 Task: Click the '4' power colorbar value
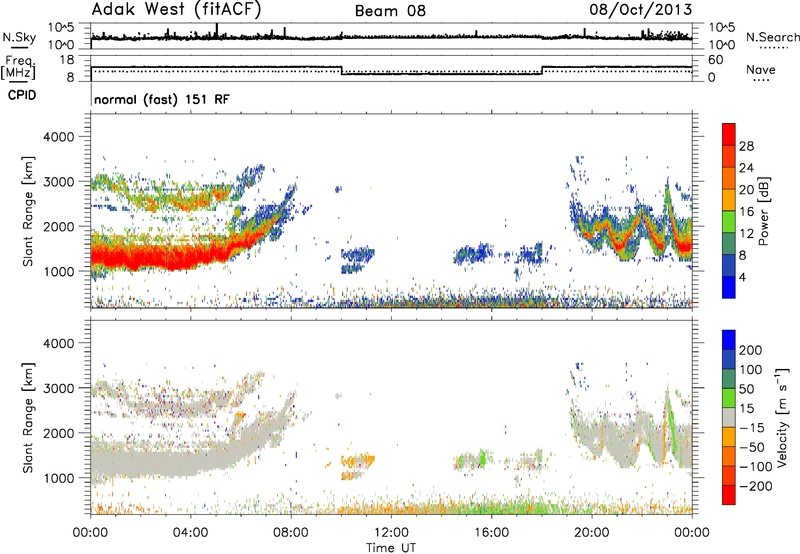point(742,277)
